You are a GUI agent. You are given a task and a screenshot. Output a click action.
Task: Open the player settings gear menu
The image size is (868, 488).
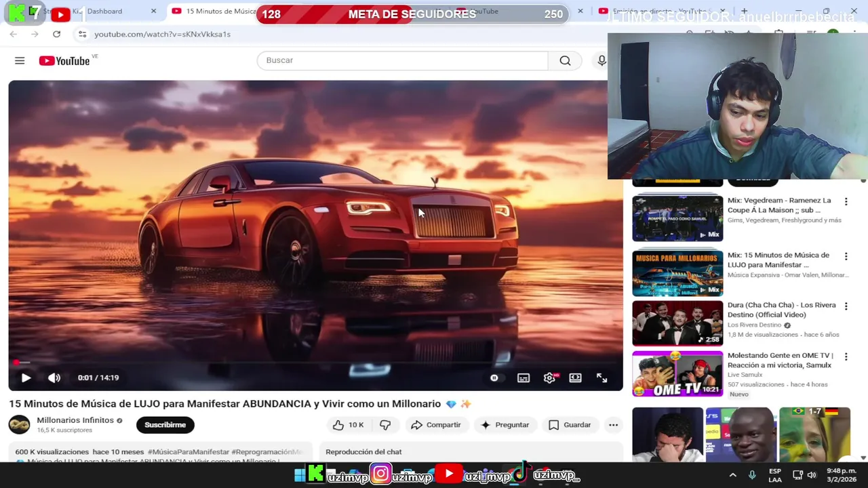pyautogui.click(x=549, y=378)
